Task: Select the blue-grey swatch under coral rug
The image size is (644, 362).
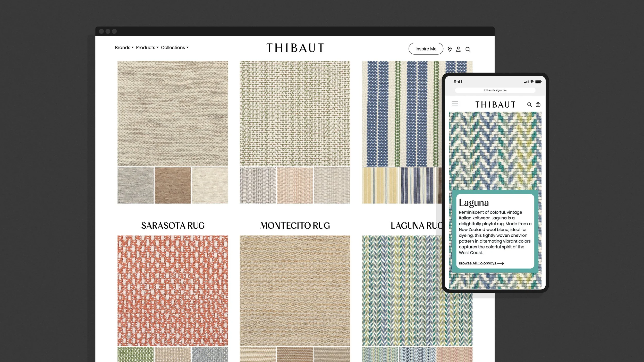Action: (x=210, y=355)
